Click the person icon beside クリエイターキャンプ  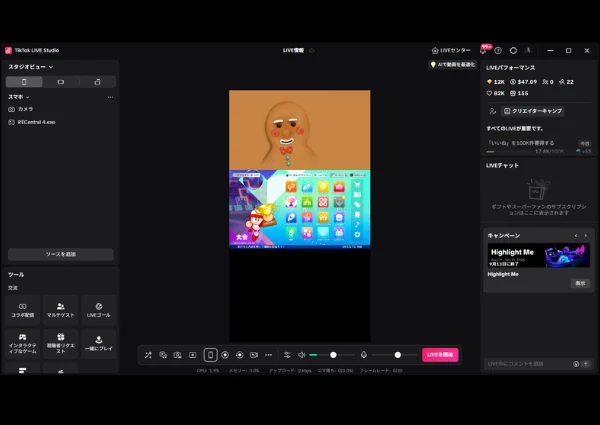[x=492, y=111]
